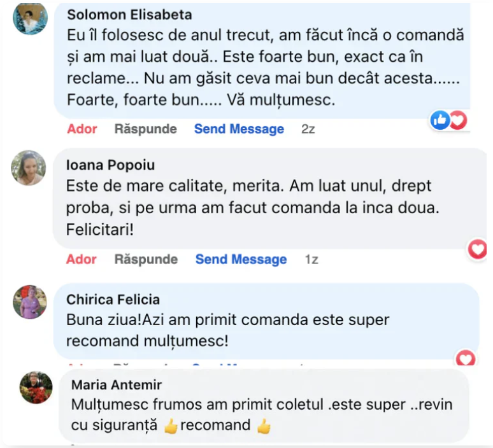
Task: Click the blue thumbs-up reaction on Solomon Elisabeta's comment
Action: (440, 120)
